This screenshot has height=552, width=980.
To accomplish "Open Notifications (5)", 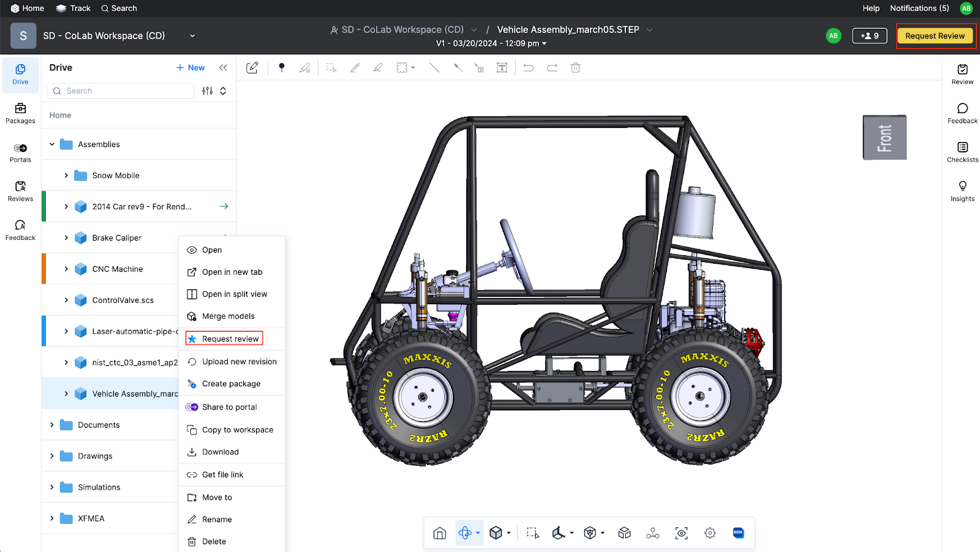I will point(919,8).
